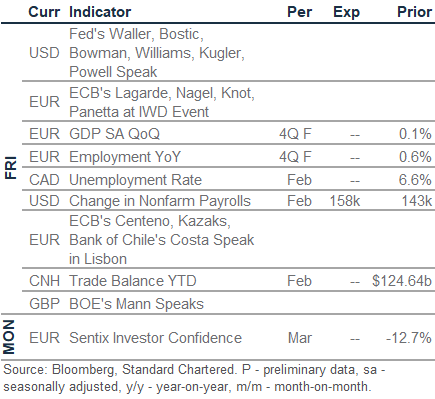The height and width of the screenshot is (399, 435).
Task: Click the Employment YoY prior value 0.6%
Action: [x=415, y=157]
